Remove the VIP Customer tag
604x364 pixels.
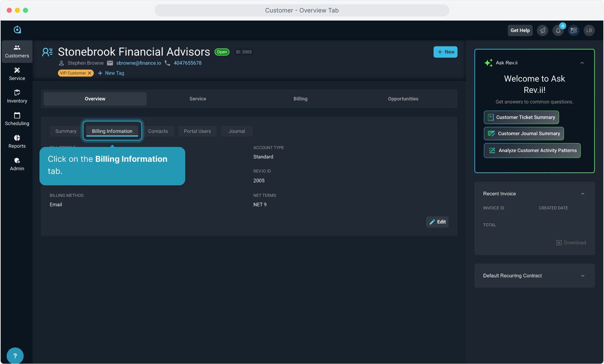(x=90, y=73)
